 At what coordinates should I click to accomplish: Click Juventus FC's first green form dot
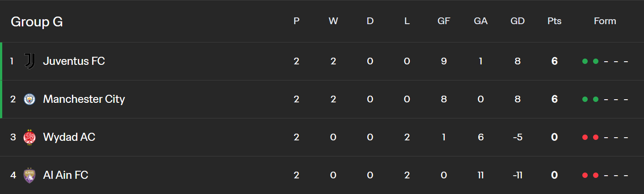coord(585,61)
